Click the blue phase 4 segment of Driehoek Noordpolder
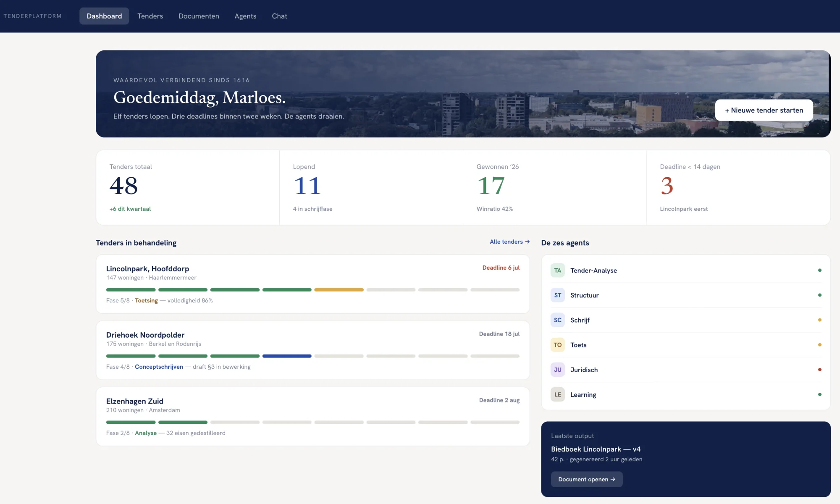Image resolution: width=840 pixels, height=504 pixels. pyautogui.click(x=287, y=356)
